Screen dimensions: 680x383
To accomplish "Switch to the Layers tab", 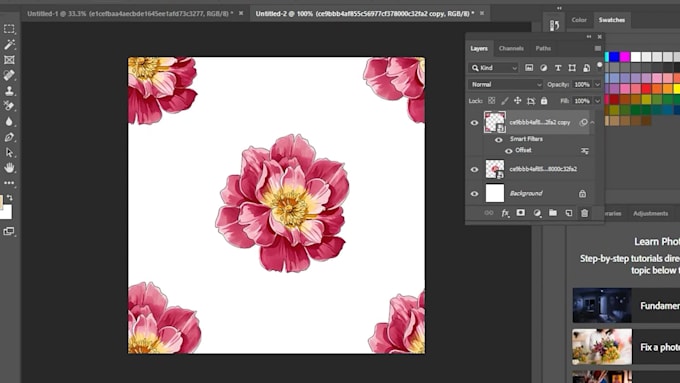I will (x=479, y=49).
